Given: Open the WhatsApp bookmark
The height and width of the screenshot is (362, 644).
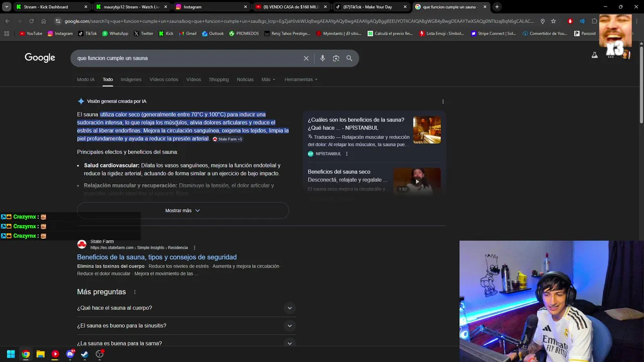Looking at the screenshot, I should pos(115,34).
